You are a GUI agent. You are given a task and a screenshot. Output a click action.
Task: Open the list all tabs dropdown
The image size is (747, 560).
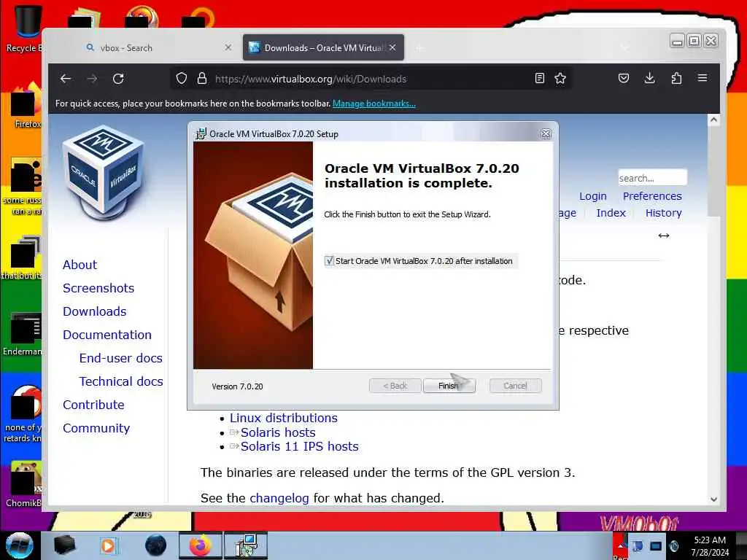pyautogui.click(x=624, y=47)
